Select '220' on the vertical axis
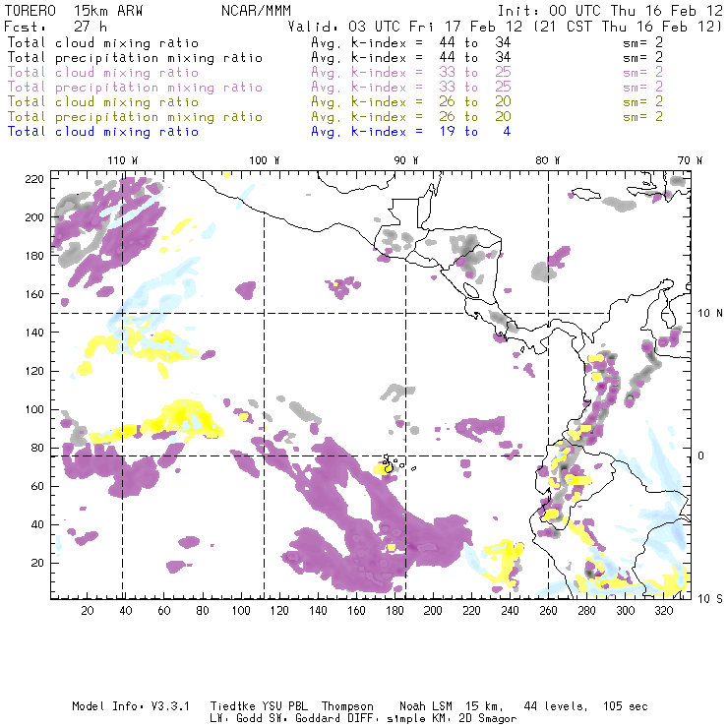Screen dimensions: 728x728 (x=34, y=179)
